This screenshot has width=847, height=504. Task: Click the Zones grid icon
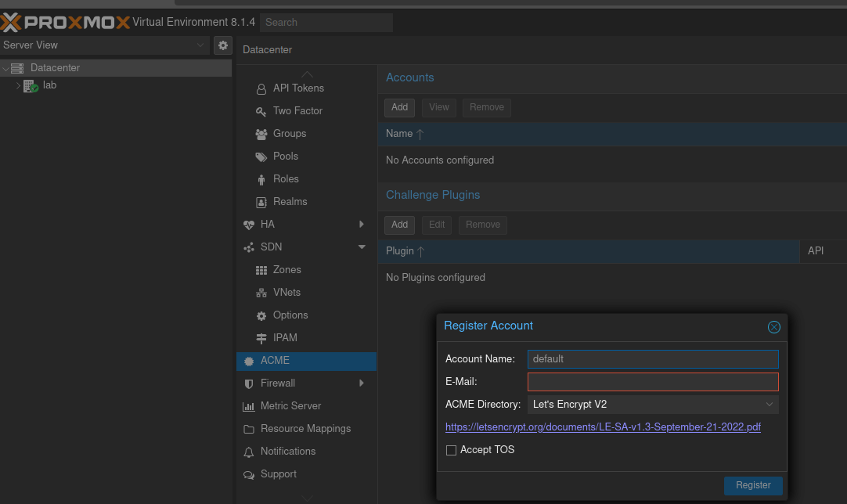tap(261, 270)
